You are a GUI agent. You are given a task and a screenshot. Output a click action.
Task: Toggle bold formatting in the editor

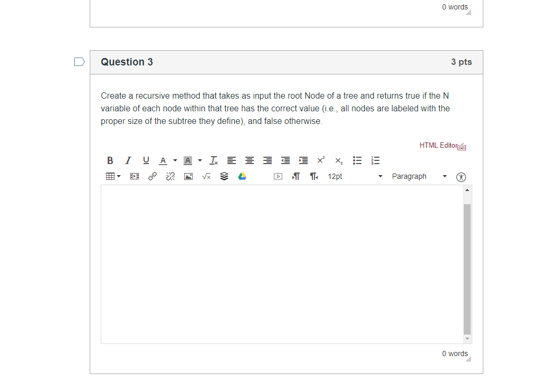pyautogui.click(x=110, y=160)
